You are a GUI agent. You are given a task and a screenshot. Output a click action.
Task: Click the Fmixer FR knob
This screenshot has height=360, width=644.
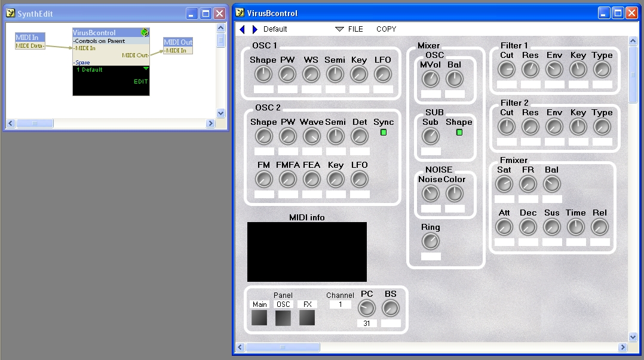(x=528, y=184)
